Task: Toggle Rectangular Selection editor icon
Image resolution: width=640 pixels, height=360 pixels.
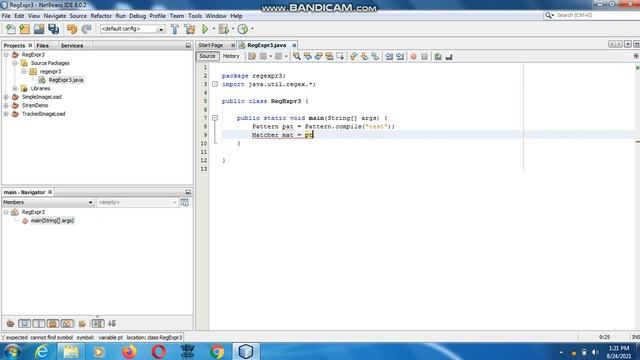Action: pos(340,57)
